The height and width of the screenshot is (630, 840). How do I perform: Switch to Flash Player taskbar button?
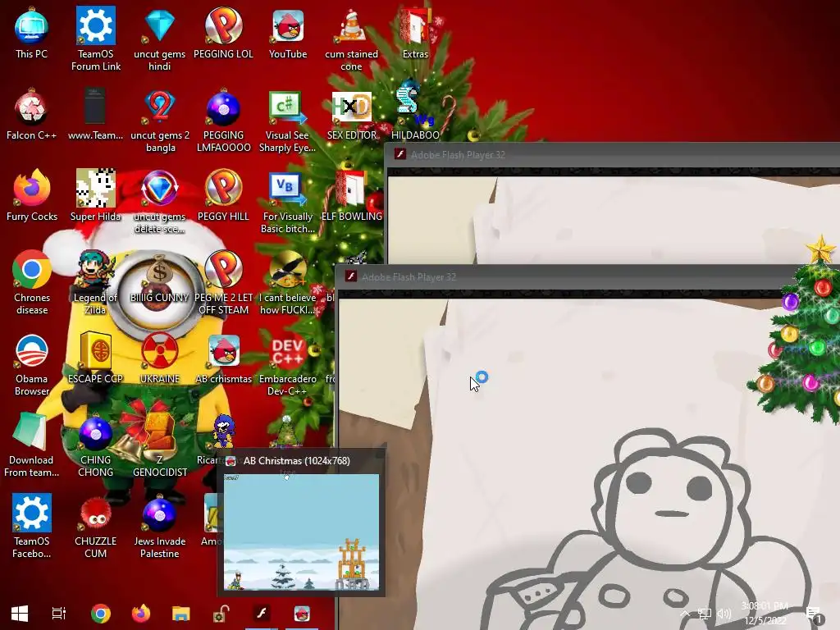[262, 614]
